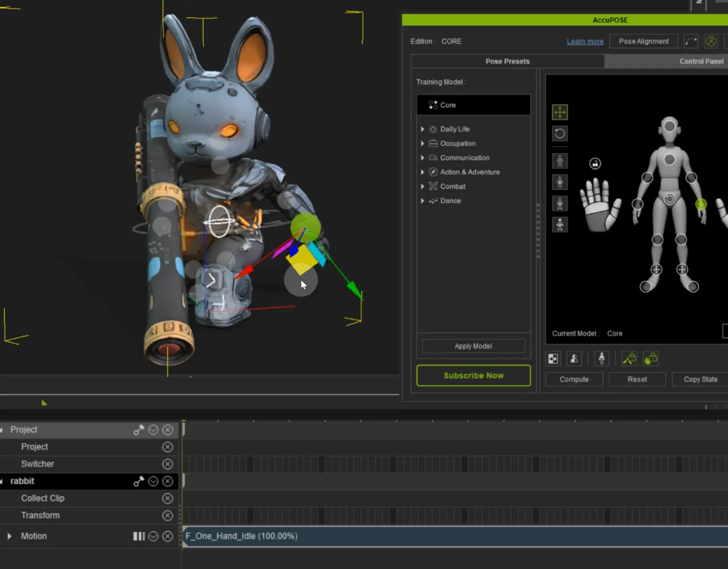728x569 pixels.
Task: Click the hand lock icon above left hand
Action: [595, 164]
